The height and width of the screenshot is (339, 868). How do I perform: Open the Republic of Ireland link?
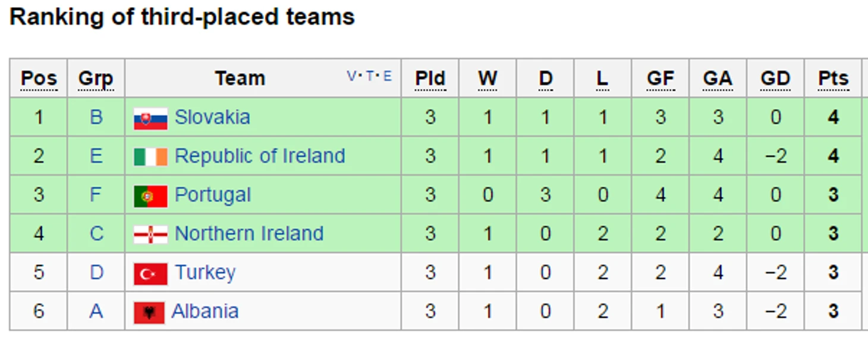click(x=260, y=156)
